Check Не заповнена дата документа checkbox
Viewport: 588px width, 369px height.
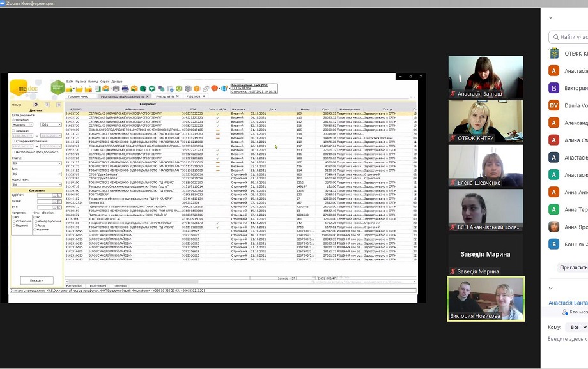[x=13, y=152]
